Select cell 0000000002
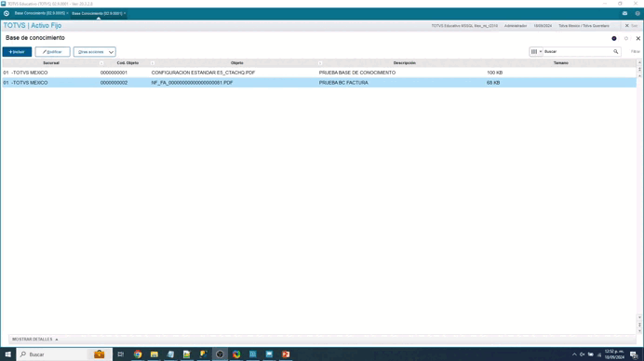644x361 pixels. pyautogui.click(x=114, y=83)
